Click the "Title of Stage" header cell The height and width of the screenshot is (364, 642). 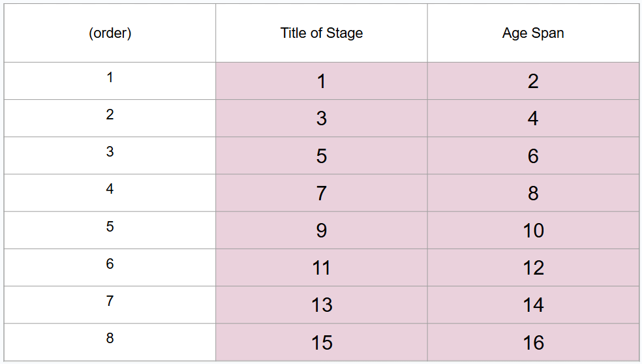click(321, 33)
